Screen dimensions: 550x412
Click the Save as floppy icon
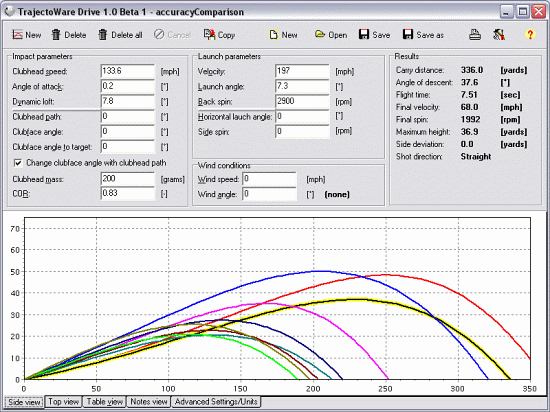pos(408,34)
